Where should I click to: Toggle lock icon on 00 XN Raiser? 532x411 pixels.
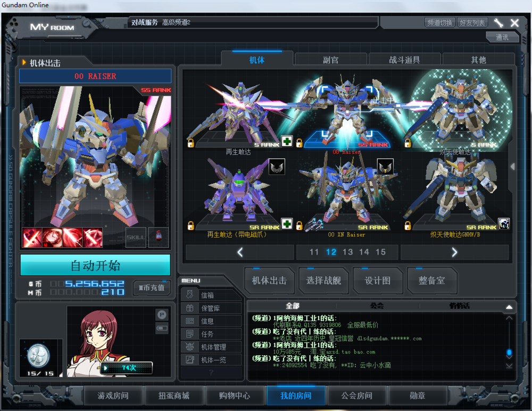coord(299,225)
